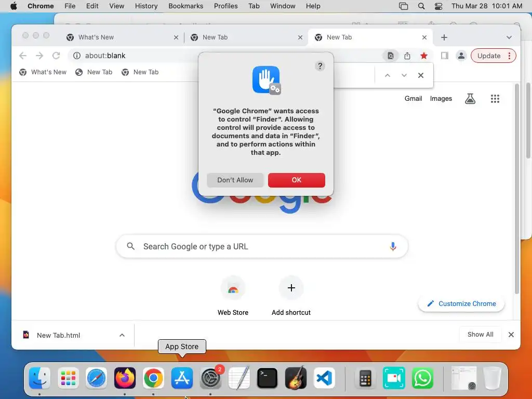532x399 pixels.
Task: Open a new tab with the plus button
Action: [444, 37]
